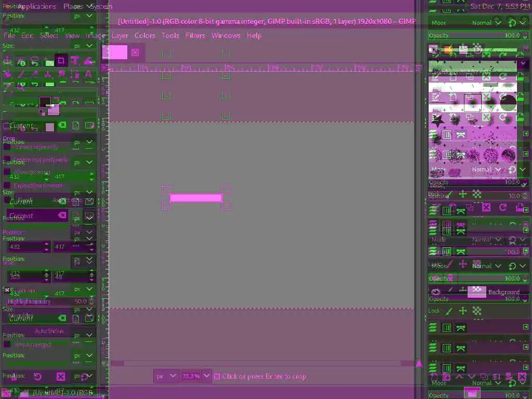Open the 33.3% zoom dropdown
The height and width of the screenshot is (399, 532).
pos(206,376)
